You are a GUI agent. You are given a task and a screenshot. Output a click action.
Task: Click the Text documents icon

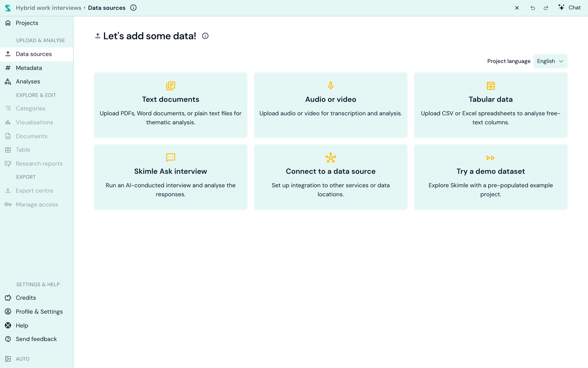pos(170,86)
